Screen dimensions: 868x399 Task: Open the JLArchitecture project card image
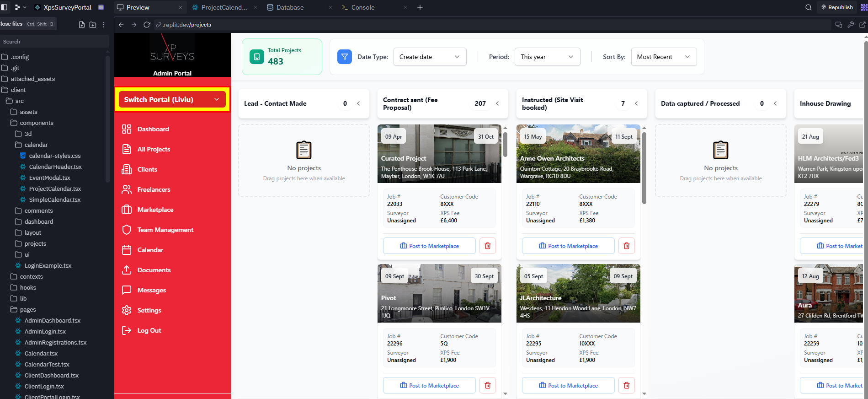click(578, 293)
